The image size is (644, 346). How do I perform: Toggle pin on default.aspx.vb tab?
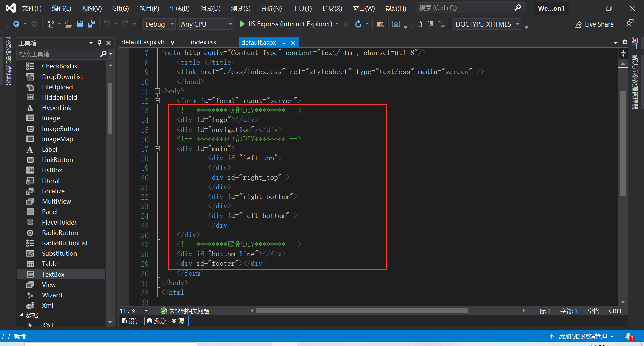coord(172,42)
